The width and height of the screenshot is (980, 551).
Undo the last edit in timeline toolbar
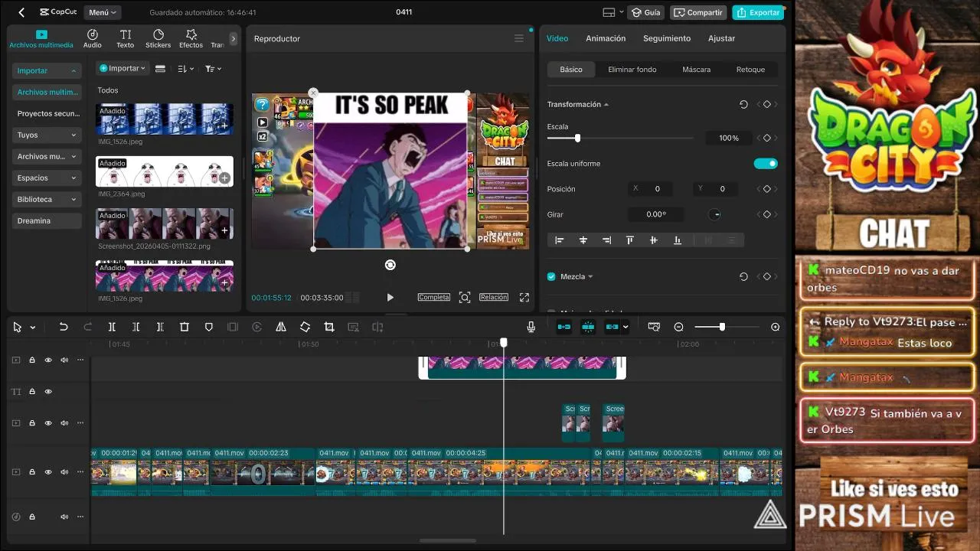click(64, 327)
